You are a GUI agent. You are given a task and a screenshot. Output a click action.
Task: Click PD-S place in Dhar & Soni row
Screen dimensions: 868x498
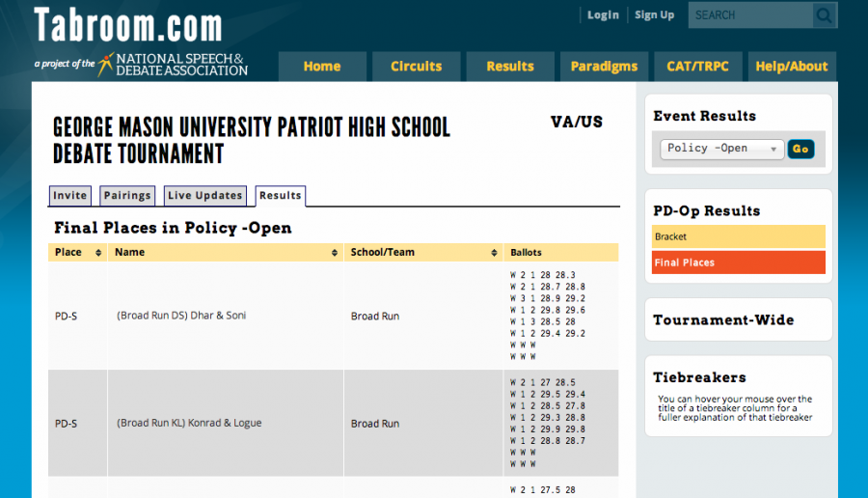point(66,317)
